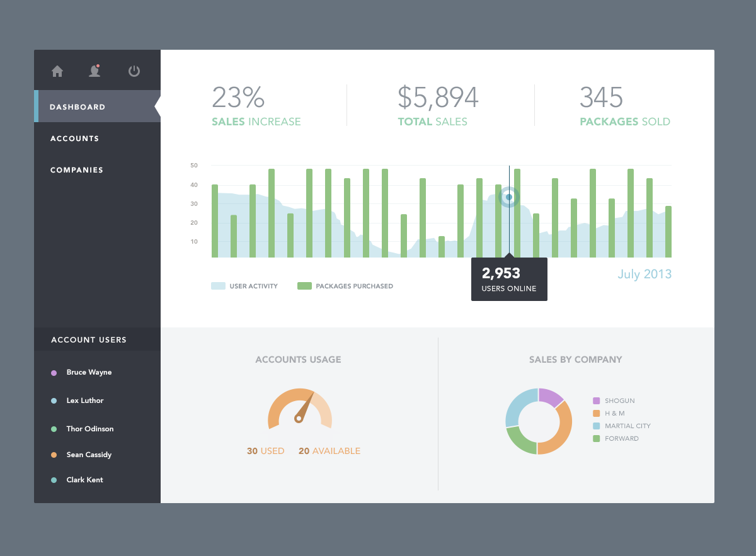Viewport: 756px width, 556px height.
Task: Click the accounts usage gauge needle
Action: point(304,407)
